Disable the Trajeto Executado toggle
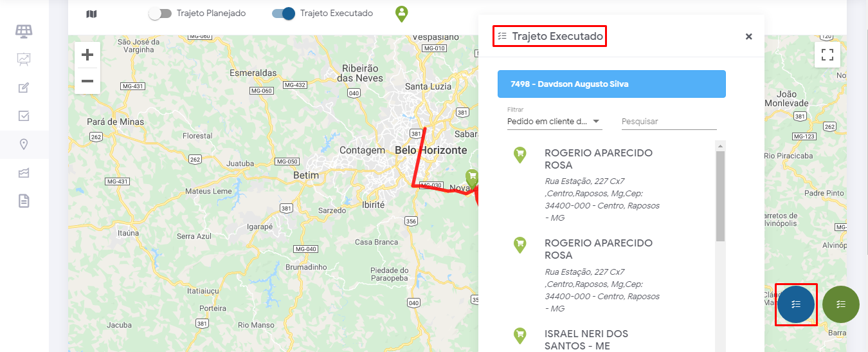Screen dimensions: 868x352 coord(284,14)
